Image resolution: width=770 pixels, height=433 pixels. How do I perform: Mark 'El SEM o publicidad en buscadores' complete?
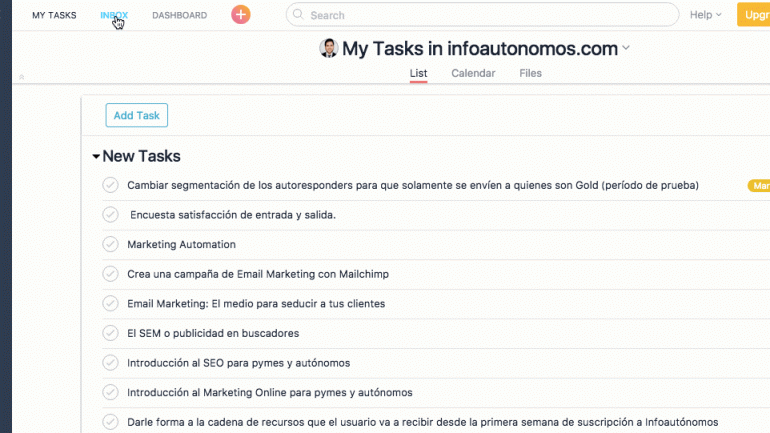(x=110, y=333)
